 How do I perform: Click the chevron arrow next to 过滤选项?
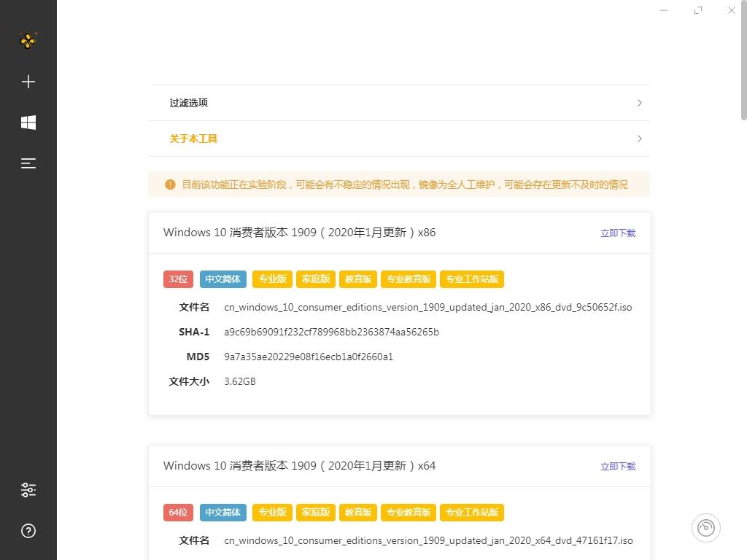click(639, 103)
